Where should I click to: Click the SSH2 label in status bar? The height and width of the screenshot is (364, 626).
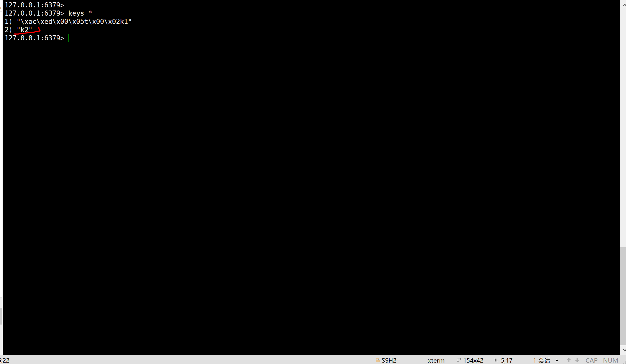point(389,360)
